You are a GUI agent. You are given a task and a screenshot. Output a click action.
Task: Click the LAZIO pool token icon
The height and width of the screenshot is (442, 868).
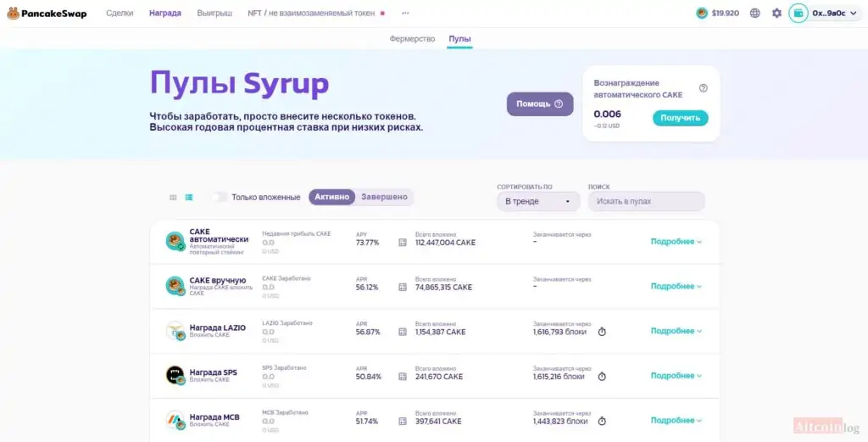click(x=175, y=331)
